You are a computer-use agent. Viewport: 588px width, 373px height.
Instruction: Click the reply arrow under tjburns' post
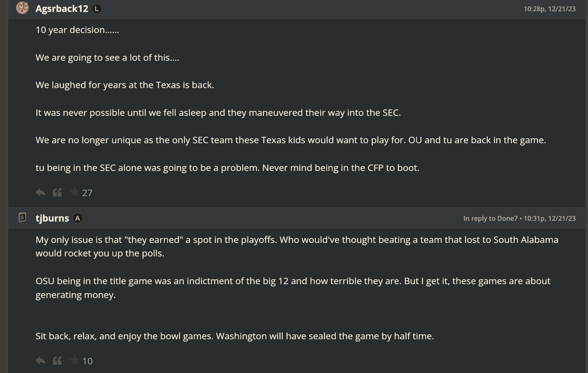[x=41, y=361]
